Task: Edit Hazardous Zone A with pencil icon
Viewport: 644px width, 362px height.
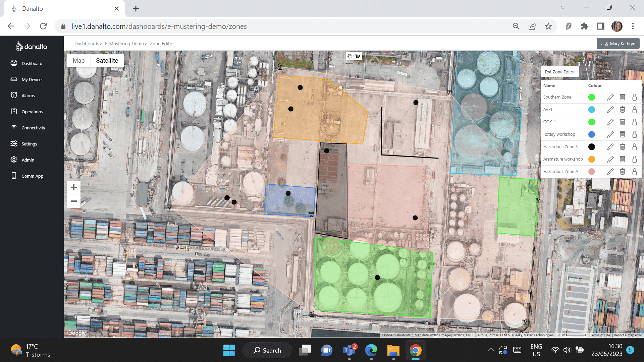Action: (610, 172)
